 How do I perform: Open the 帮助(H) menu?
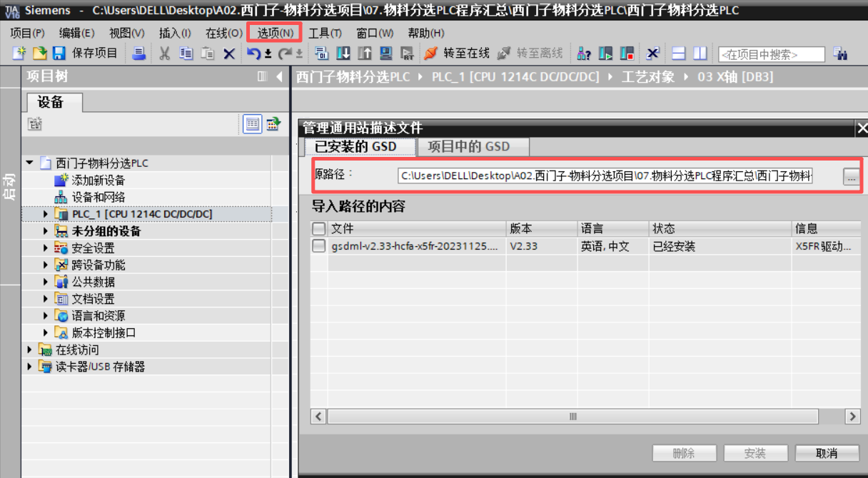pos(426,33)
